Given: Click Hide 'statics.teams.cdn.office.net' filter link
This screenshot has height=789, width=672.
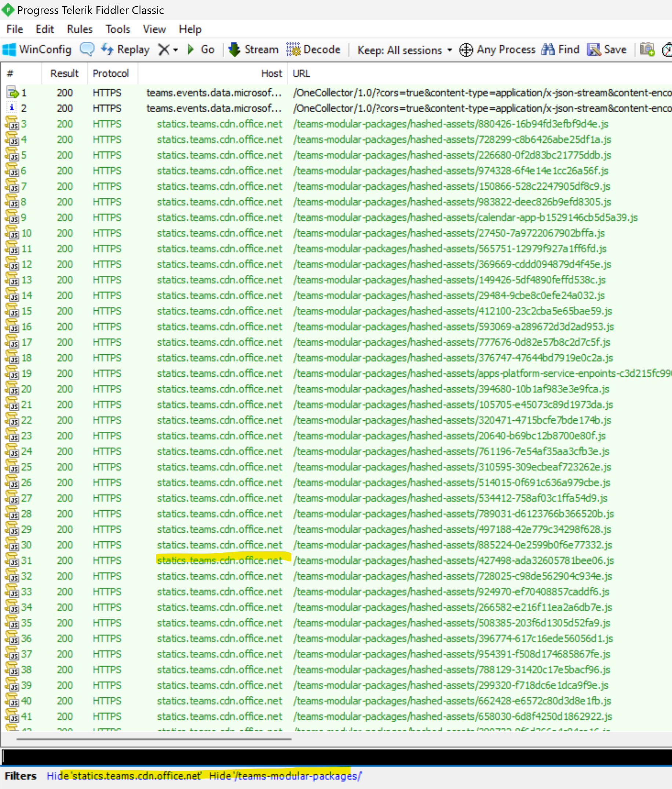Looking at the screenshot, I should pos(124,776).
